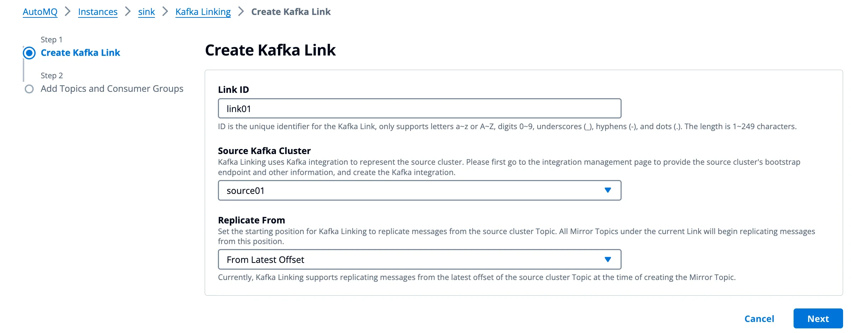The height and width of the screenshot is (333, 868).
Task: Navigate to Instances via breadcrumb
Action: pyautogui.click(x=98, y=11)
